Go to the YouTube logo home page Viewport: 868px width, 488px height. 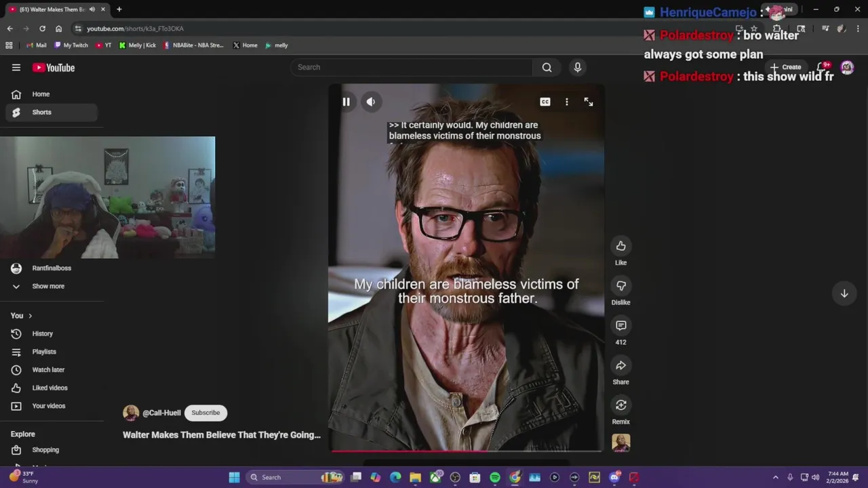coord(54,68)
